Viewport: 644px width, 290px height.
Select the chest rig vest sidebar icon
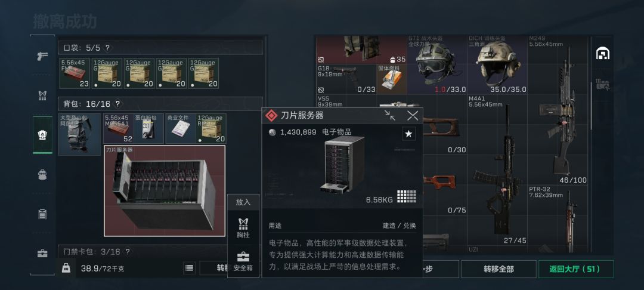click(42, 95)
